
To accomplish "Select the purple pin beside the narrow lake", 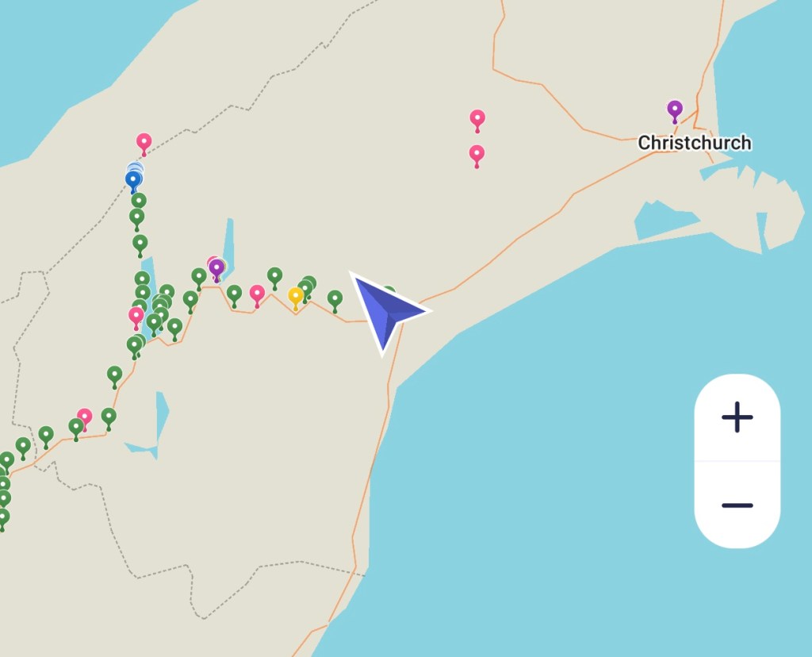I will pos(216,271).
